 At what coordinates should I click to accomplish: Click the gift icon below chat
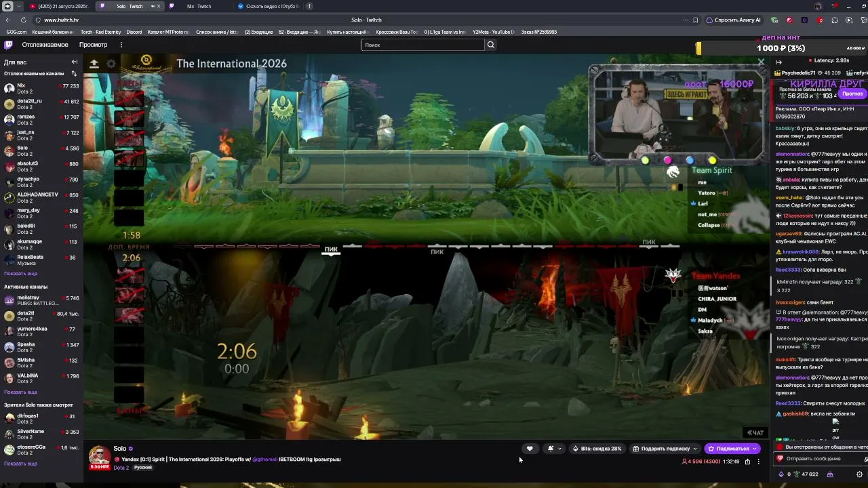[829, 474]
